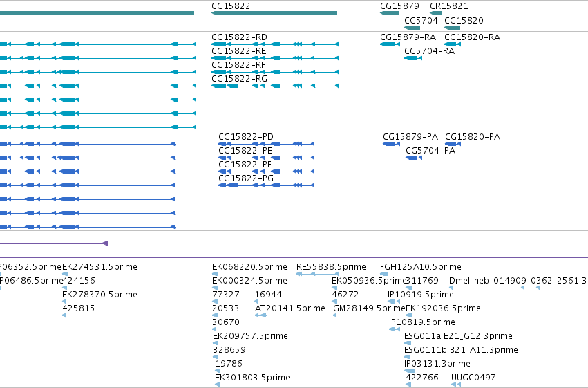The height and width of the screenshot is (388, 588).
Task: Click the CG15822 gene label
Action: click(231, 6)
